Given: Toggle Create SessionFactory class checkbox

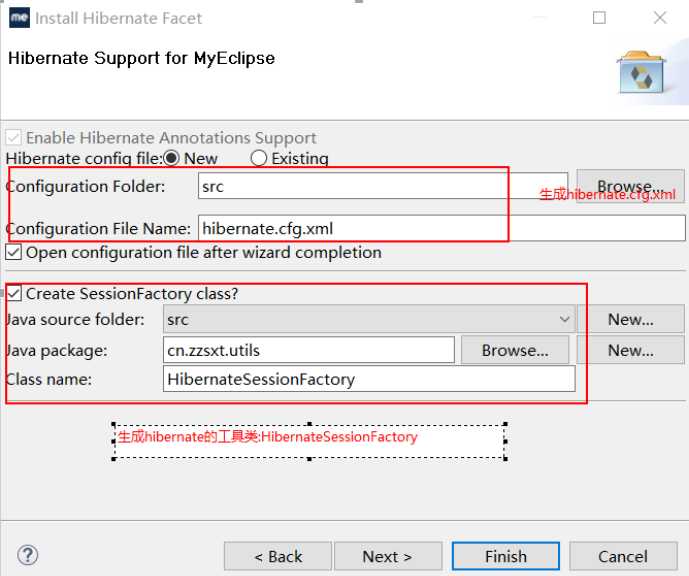Looking at the screenshot, I should pos(14,293).
